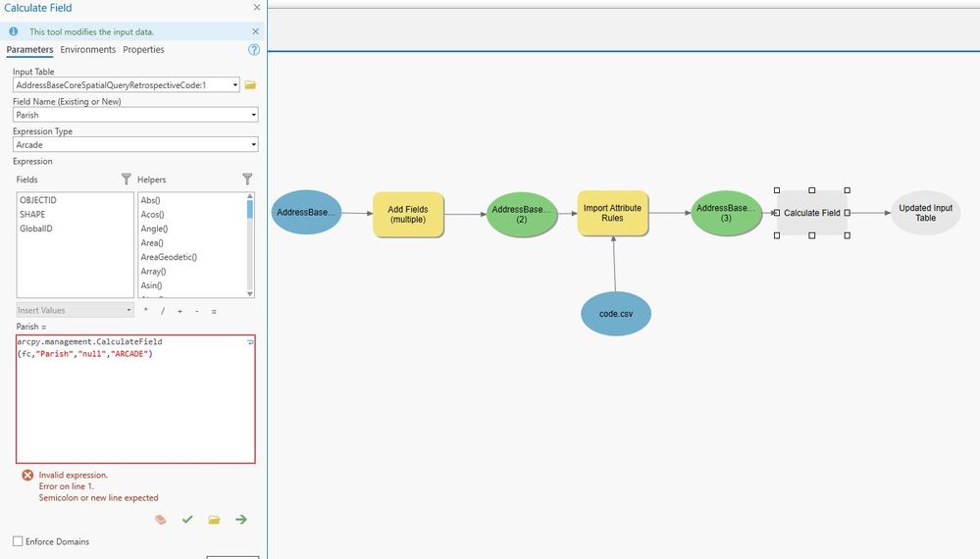The height and width of the screenshot is (559, 980).
Task: Filter the Helpers list
Action: coord(247,179)
